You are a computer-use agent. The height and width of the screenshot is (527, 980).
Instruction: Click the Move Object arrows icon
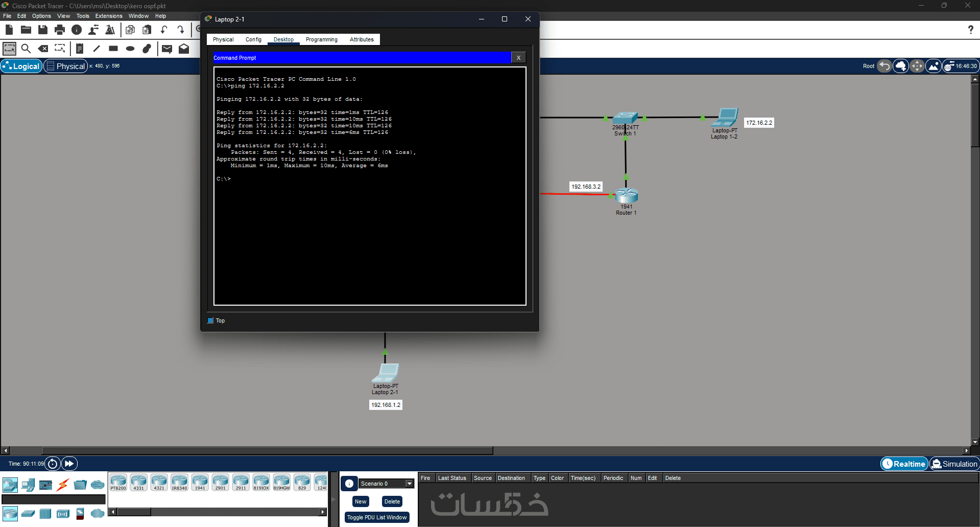click(x=917, y=66)
